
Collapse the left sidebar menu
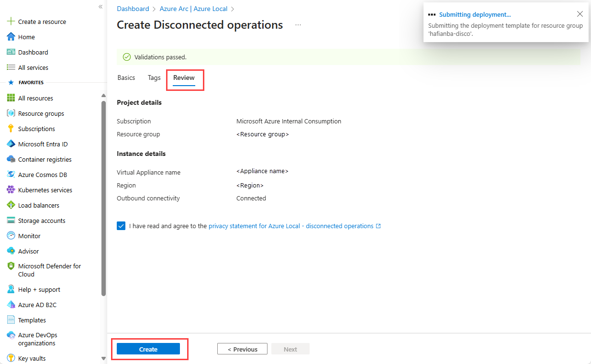(x=100, y=7)
